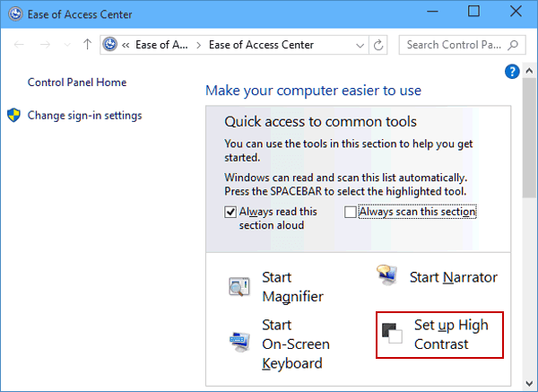Open the recent locations dropdown arrow
The height and width of the screenshot is (392, 538).
point(67,45)
